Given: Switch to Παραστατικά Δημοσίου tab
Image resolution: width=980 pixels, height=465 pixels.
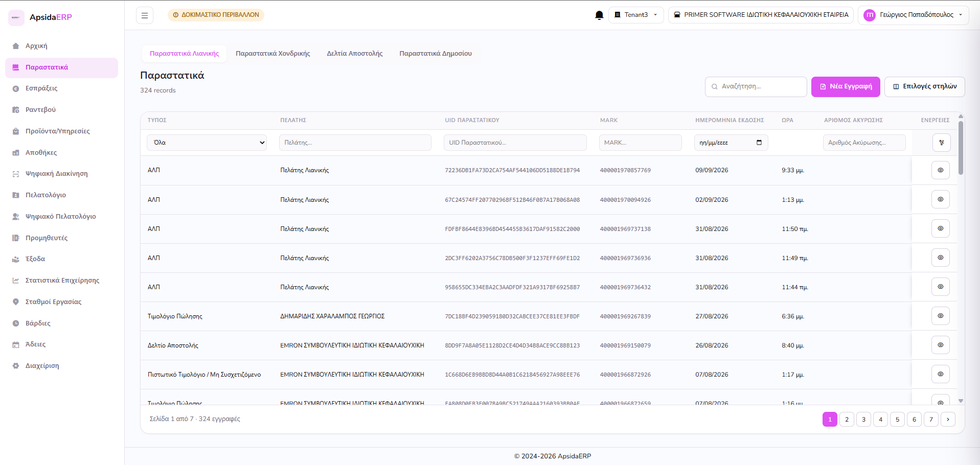Looking at the screenshot, I should point(436,54).
